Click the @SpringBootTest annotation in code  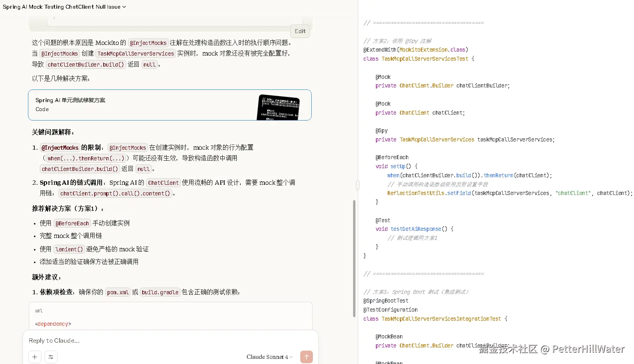point(386,301)
